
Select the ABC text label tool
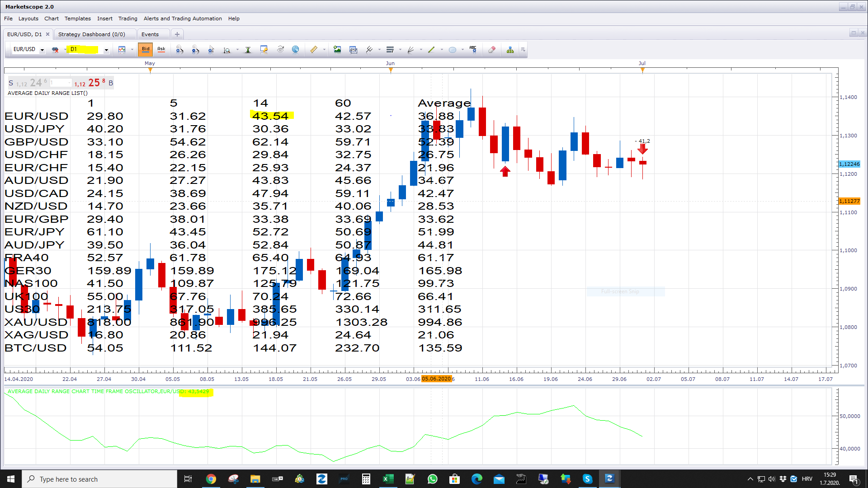[473, 50]
